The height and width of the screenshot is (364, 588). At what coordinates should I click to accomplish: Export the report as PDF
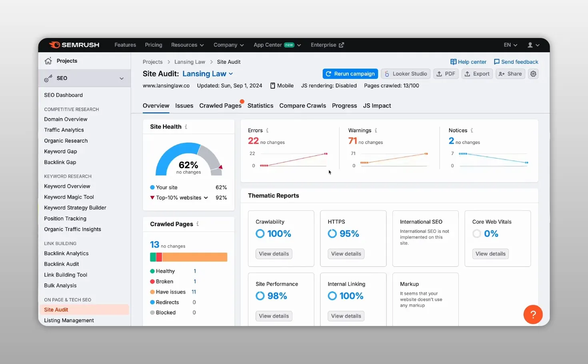(x=446, y=74)
